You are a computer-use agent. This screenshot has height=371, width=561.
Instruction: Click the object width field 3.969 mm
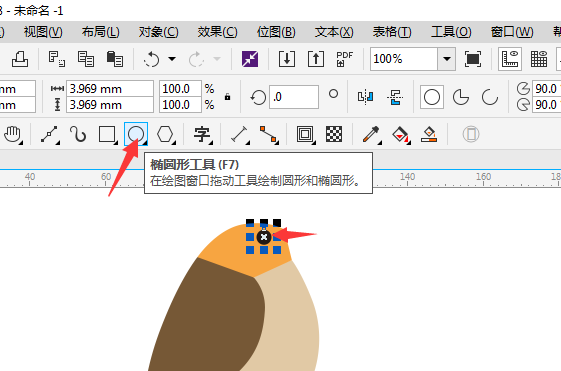pyautogui.click(x=110, y=88)
